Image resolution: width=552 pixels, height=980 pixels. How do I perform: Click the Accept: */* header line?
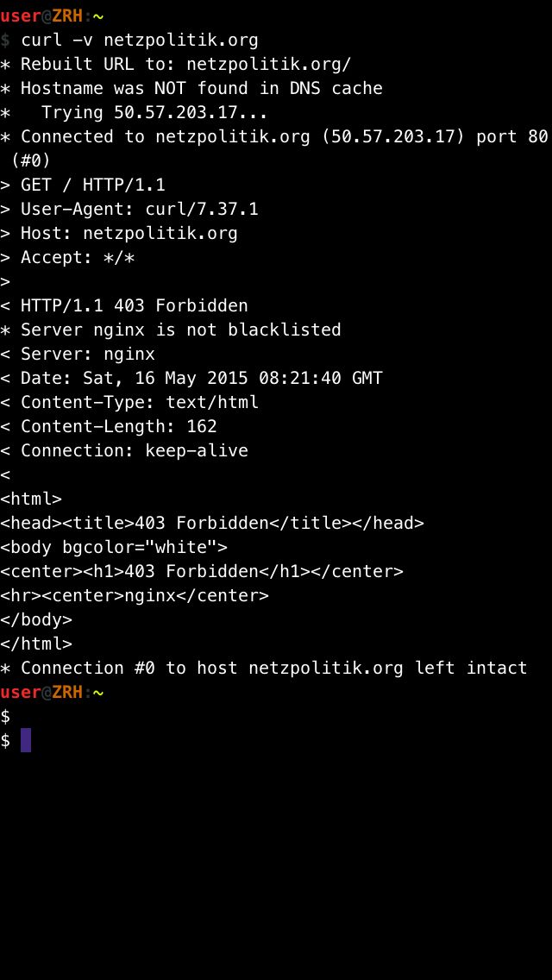click(78, 258)
